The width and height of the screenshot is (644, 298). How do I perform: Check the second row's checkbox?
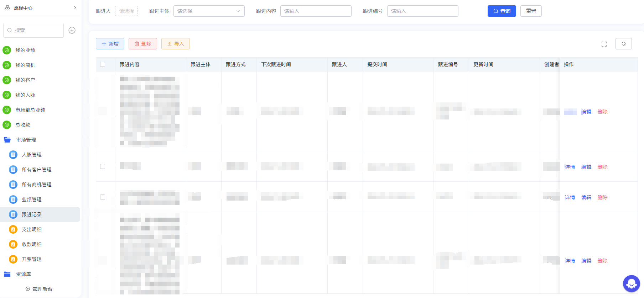tap(103, 166)
